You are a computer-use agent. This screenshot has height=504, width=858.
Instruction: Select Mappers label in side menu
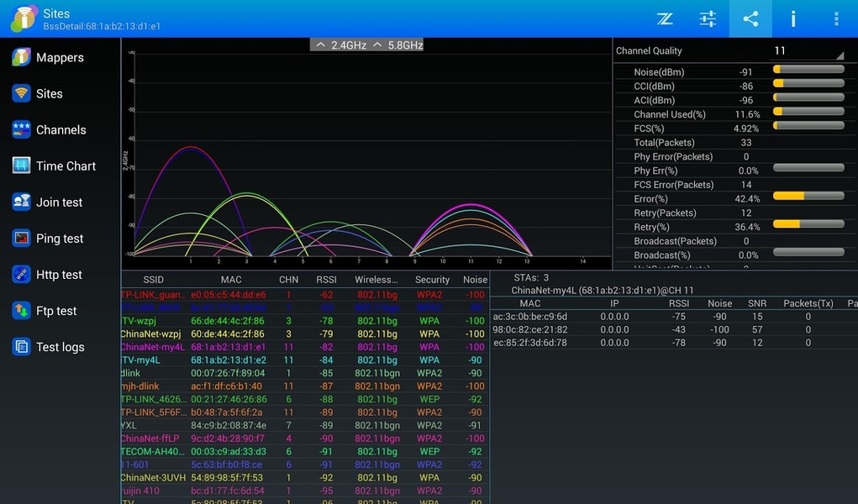(x=60, y=57)
